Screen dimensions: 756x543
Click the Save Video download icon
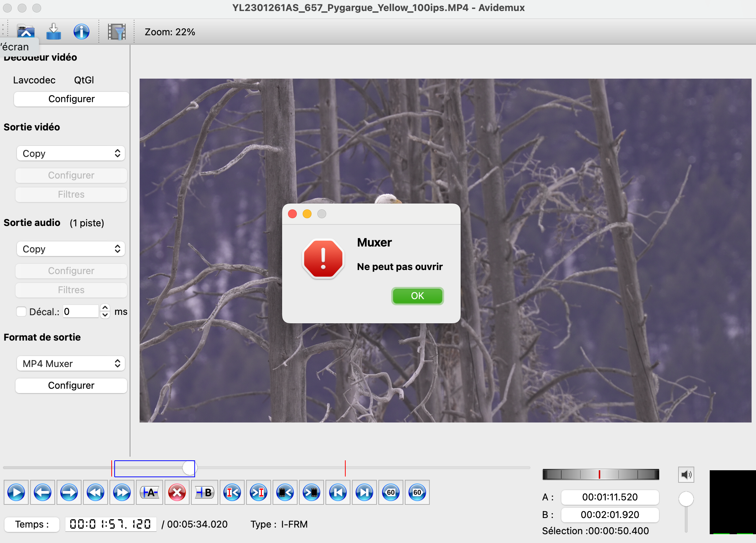coord(54,32)
